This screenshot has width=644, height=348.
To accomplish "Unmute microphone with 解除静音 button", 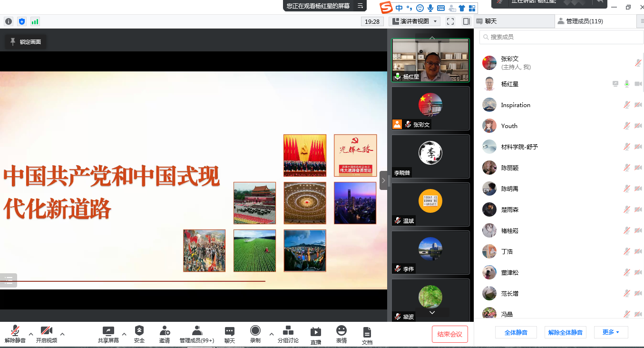I will pyautogui.click(x=15, y=331).
